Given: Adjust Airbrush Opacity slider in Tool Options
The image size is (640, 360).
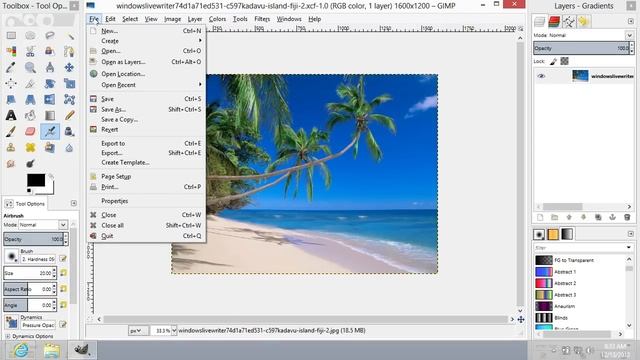Looking at the screenshot, I should coord(33,239).
